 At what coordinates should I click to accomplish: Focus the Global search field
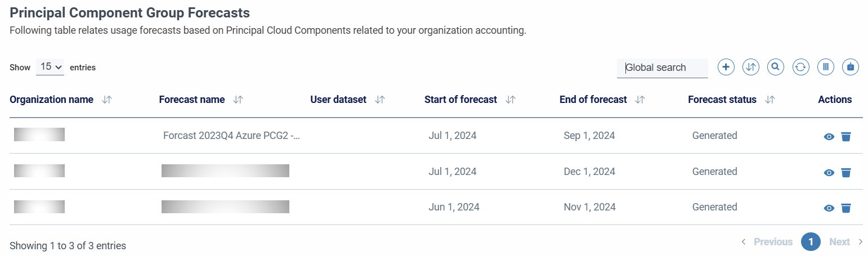point(663,68)
